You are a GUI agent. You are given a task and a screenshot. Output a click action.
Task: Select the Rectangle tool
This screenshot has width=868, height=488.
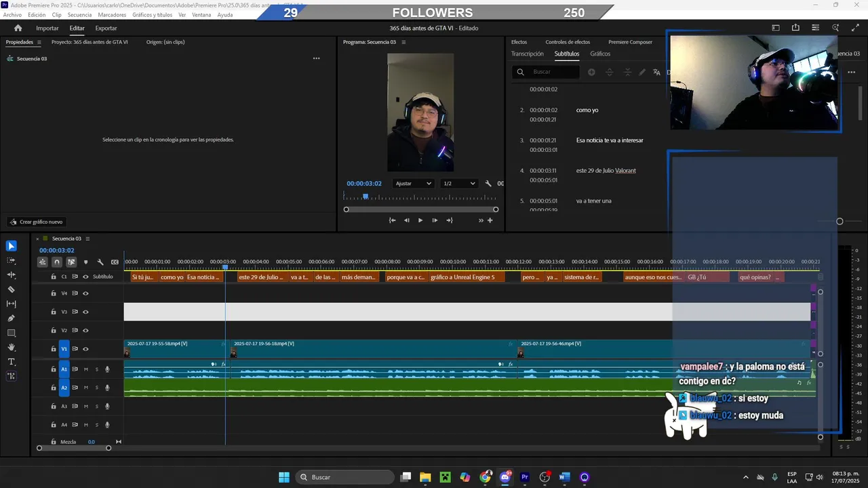pos(11,333)
